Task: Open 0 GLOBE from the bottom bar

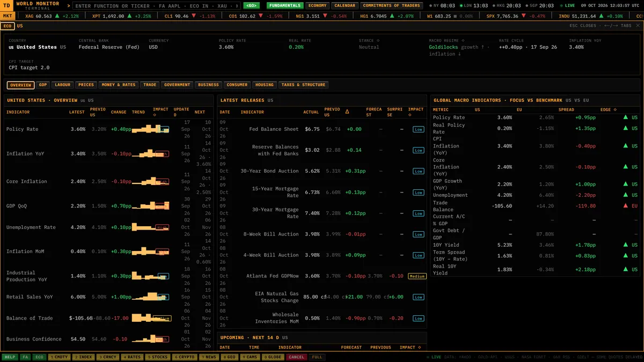Action: [273, 357]
